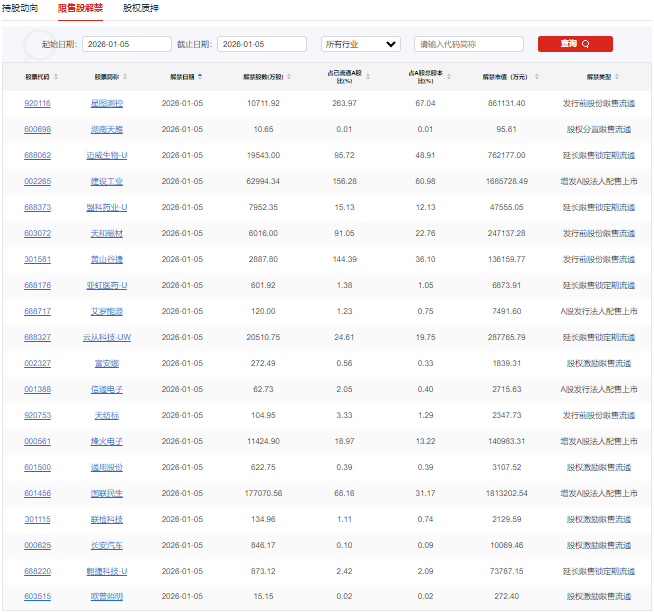Open the 所有行业 industry dropdown
654x612 pixels.
360,44
